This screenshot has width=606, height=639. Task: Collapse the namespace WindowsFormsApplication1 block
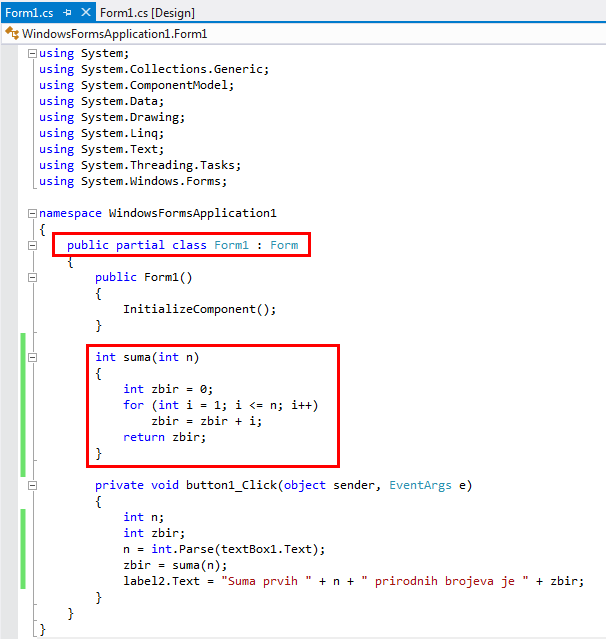pos(33,213)
